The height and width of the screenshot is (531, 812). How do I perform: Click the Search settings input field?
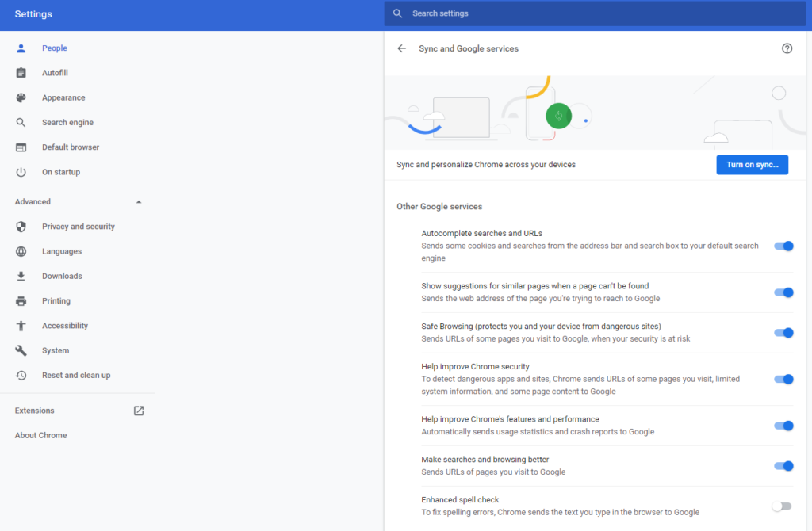pyautogui.click(x=595, y=13)
